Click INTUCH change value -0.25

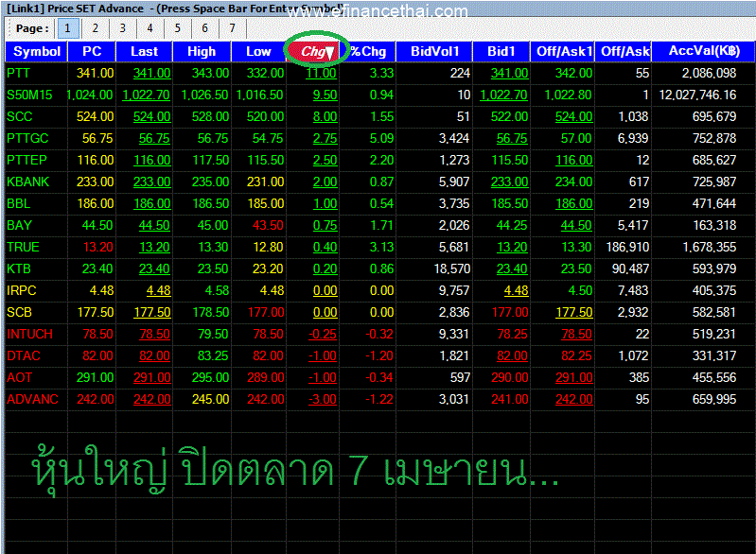pos(323,334)
